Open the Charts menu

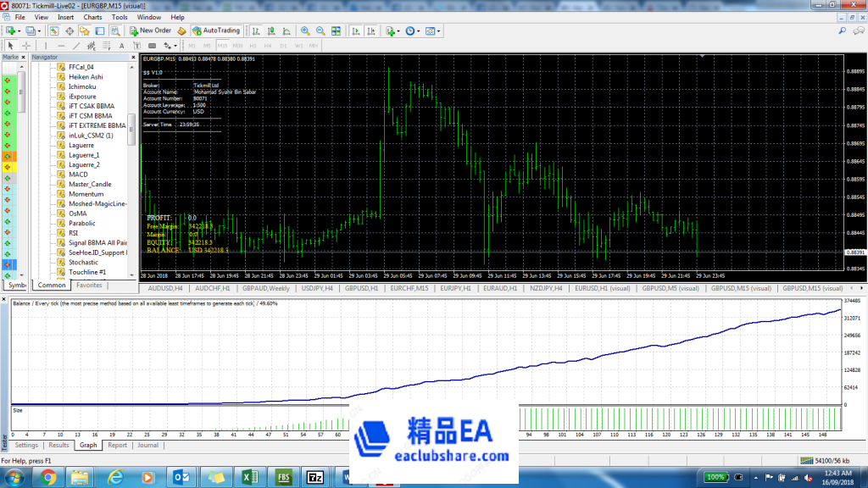coord(92,17)
